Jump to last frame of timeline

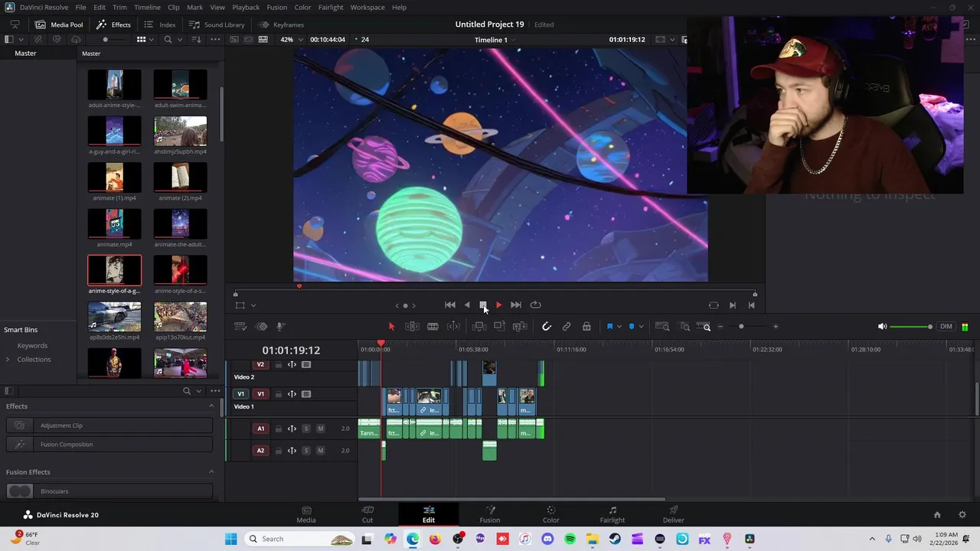(516, 305)
